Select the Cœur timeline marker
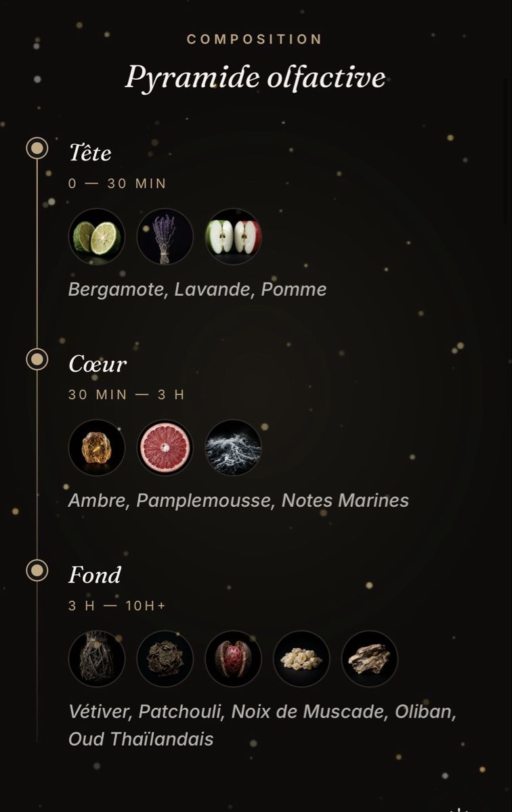 [x=37, y=359]
